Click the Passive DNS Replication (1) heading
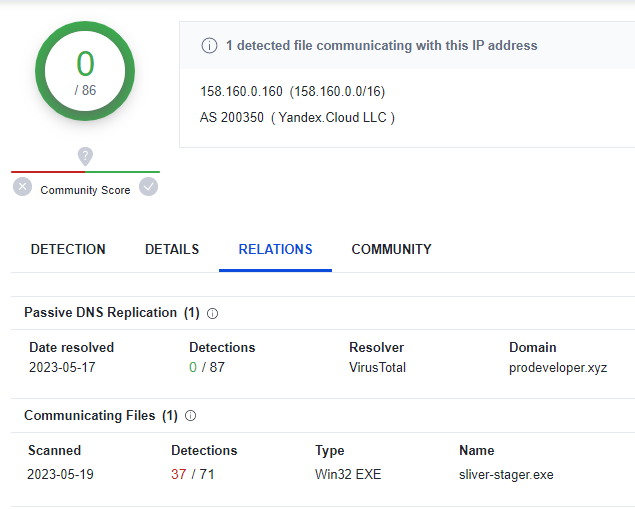Image resolution: width=635 pixels, height=509 pixels. tap(112, 313)
